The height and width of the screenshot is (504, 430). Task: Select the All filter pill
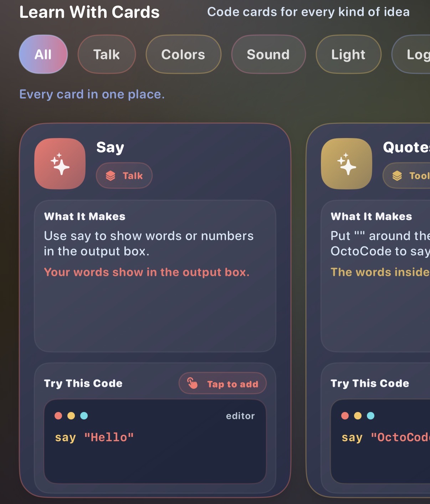click(43, 55)
